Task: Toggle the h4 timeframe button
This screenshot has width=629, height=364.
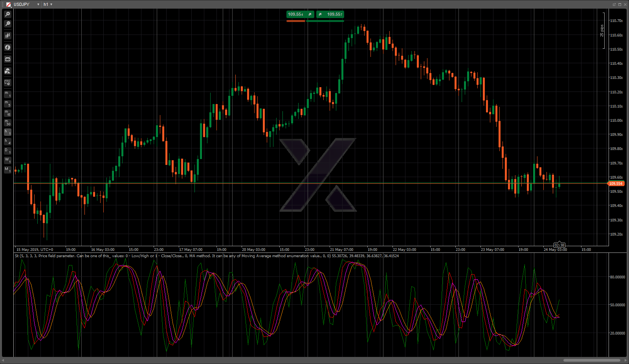Action: [x=7, y=141]
